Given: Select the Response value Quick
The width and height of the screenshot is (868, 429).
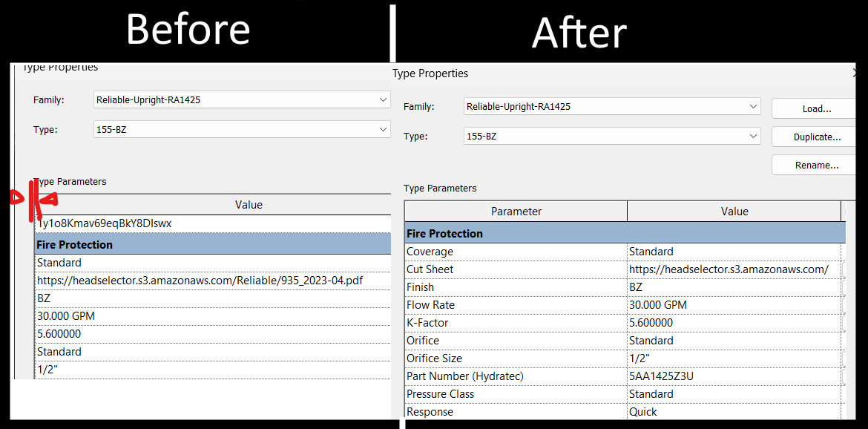Looking at the screenshot, I should tap(643, 412).
